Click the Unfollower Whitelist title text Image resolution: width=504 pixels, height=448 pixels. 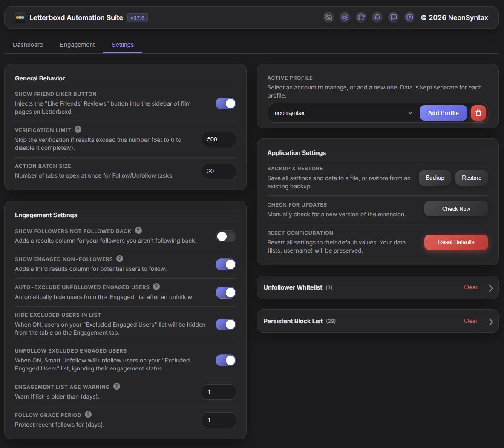pos(293,287)
